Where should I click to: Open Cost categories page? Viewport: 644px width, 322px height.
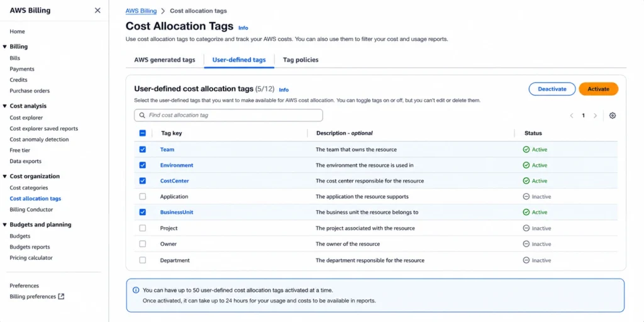29,187
